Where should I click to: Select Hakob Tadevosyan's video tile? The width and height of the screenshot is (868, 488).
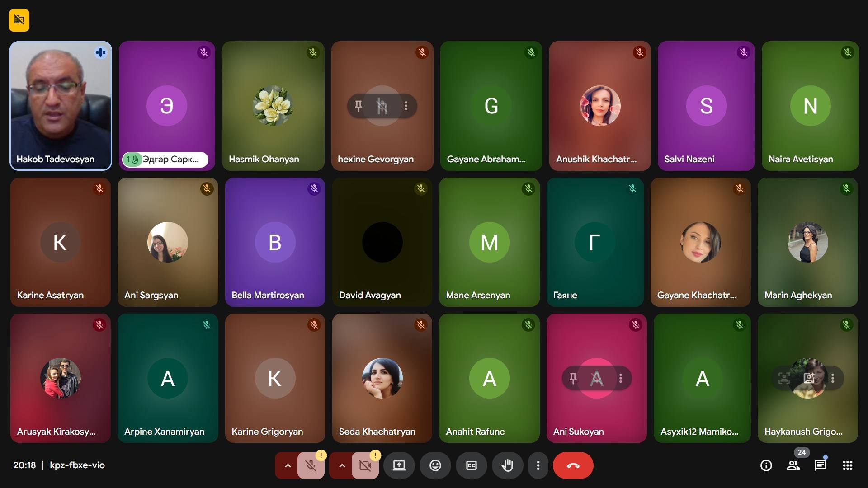pos(61,106)
